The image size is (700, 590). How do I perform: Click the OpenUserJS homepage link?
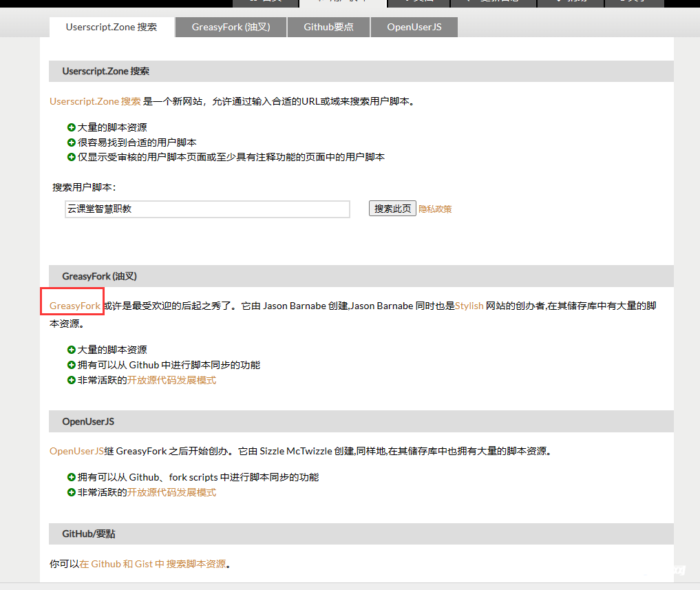point(75,450)
